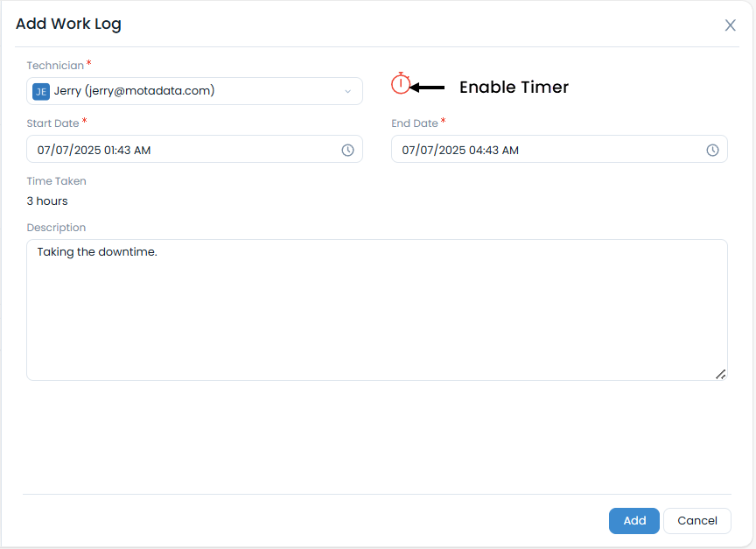Click the Enable Timer label text
The height and width of the screenshot is (549, 756).
514,88
